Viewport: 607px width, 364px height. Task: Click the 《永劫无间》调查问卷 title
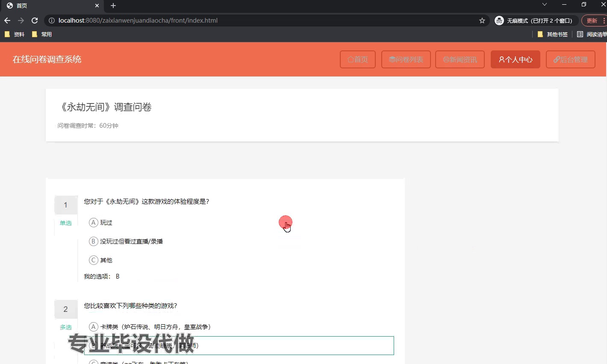click(105, 107)
